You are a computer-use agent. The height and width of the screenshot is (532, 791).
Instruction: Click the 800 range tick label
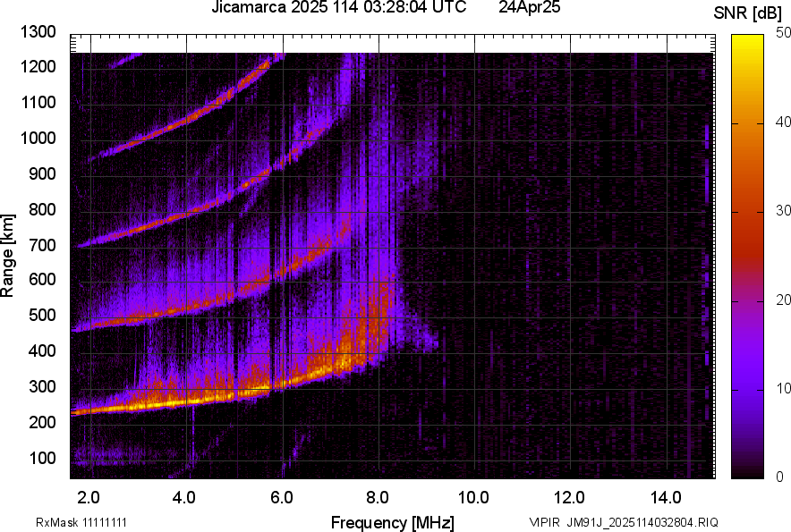pyautogui.click(x=42, y=208)
